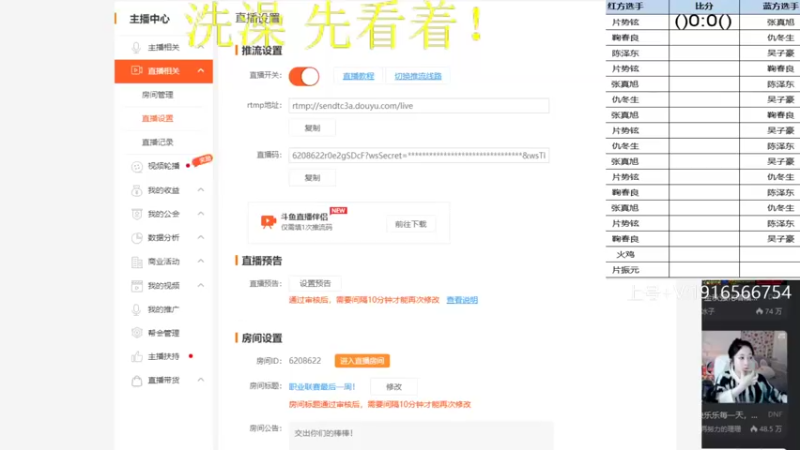Expand the 直播带货 chevron

(201, 380)
